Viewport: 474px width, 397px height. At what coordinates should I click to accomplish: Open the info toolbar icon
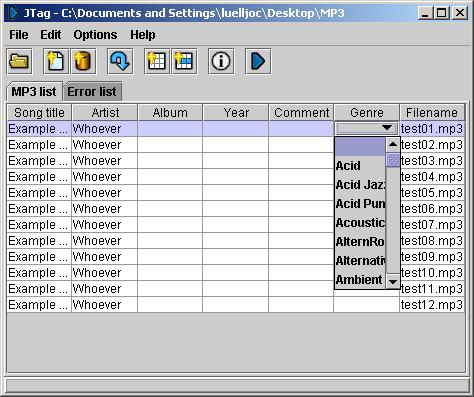click(x=221, y=61)
